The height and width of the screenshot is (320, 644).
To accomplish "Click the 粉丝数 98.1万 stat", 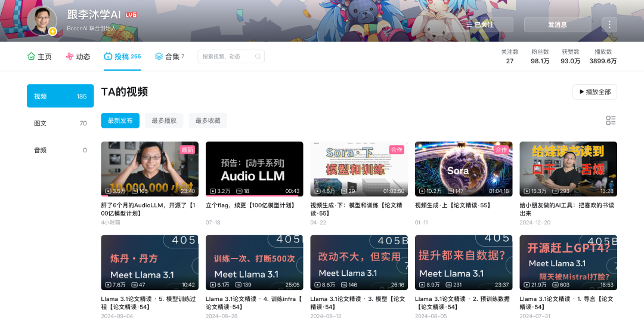I will click(540, 56).
